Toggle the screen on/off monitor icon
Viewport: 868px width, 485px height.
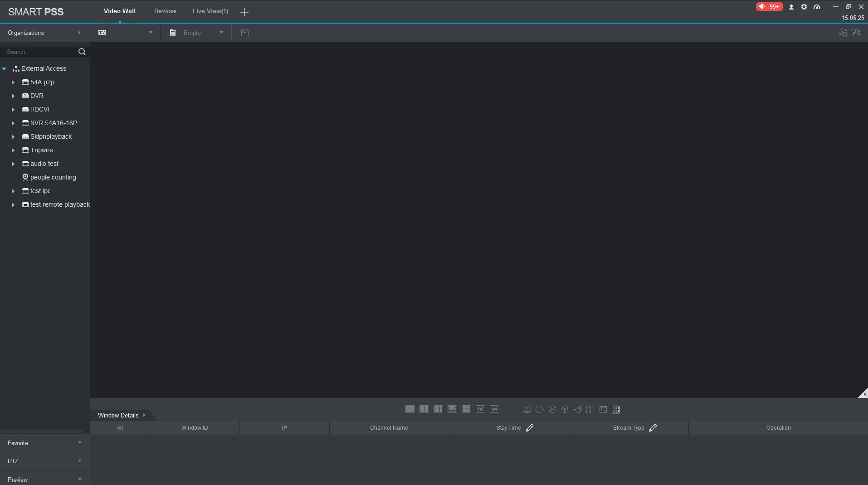pos(527,409)
